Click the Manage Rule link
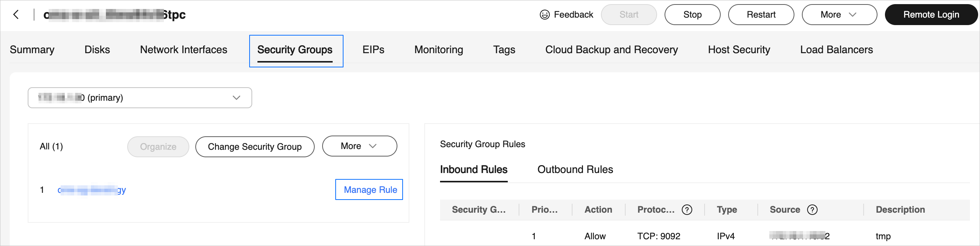The image size is (980, 246). [370, 189]
